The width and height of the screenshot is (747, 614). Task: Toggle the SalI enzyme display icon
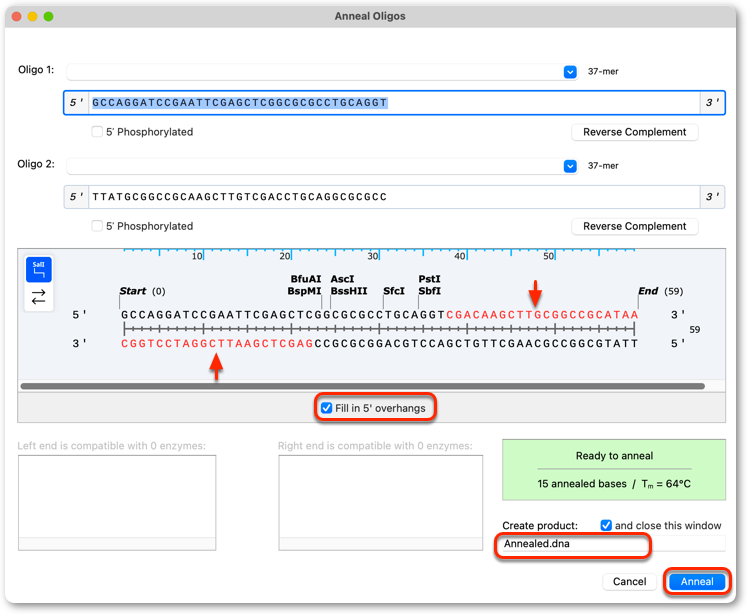click(39, 270)
